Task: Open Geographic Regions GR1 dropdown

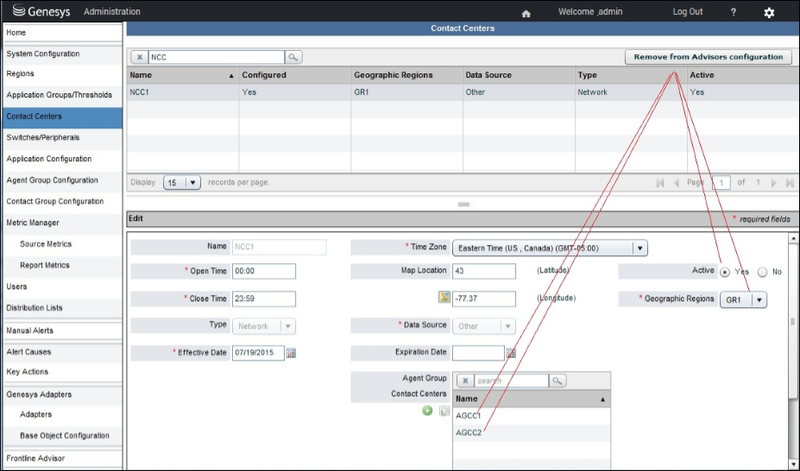Action: [743, 300]
